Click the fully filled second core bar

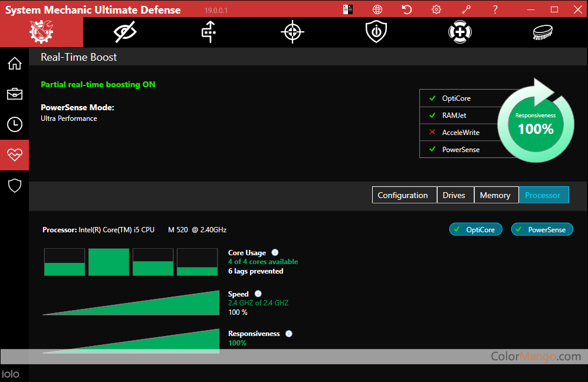[x=109, y=262]
